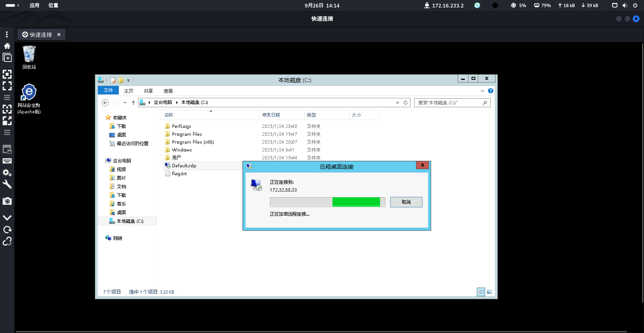This screenshot has height=333, width=644.
Task: Click the magnifier search icon in Explorer
Action: [485, 102]
